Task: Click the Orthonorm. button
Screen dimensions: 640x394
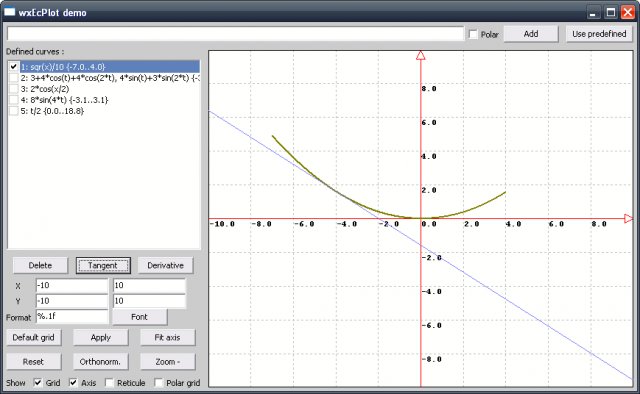Action: click(100, 362)
